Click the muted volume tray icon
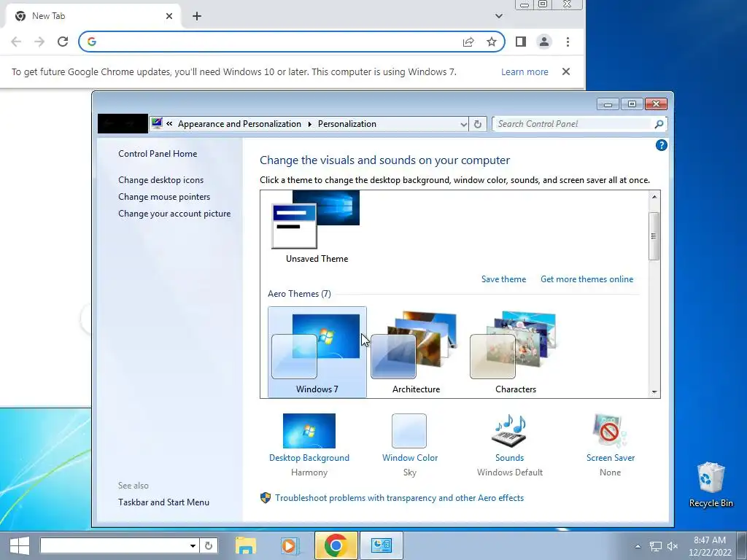 pyautogui.click(x=673, y=546)
